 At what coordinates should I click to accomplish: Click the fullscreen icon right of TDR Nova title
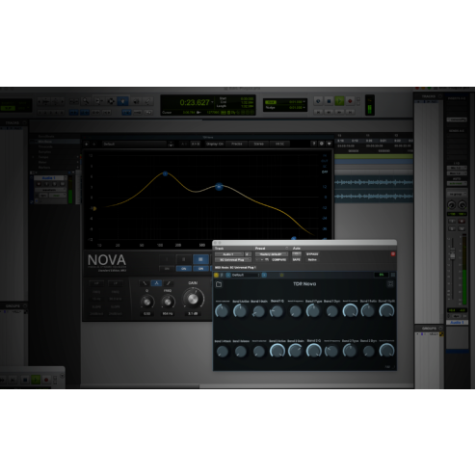click(x=390, y=284)
